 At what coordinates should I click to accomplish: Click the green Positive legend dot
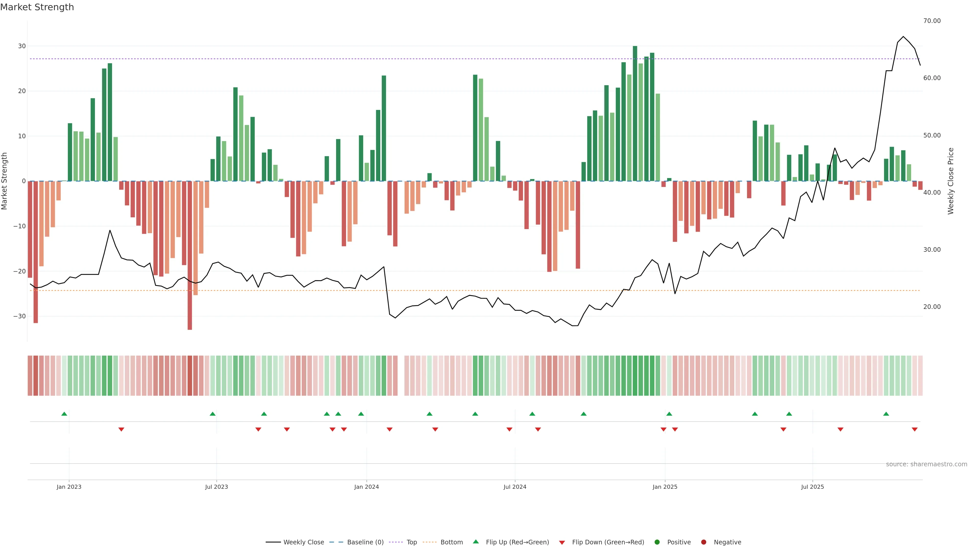[657, 542]
